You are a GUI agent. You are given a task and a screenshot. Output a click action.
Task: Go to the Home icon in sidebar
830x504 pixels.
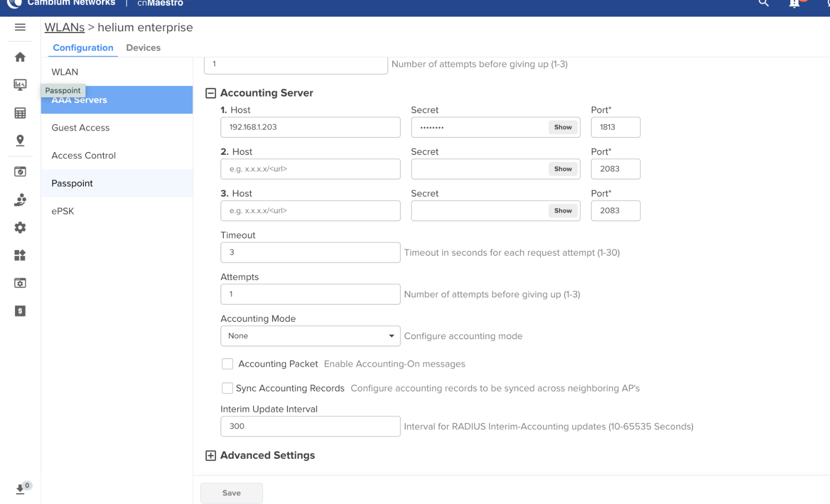(x=20, y=57)
